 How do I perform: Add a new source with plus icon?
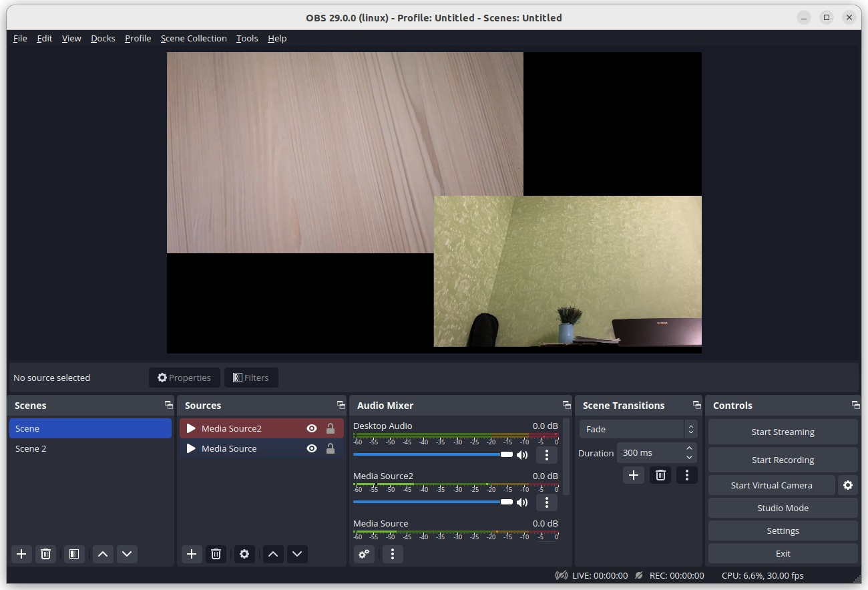(192, 554)
